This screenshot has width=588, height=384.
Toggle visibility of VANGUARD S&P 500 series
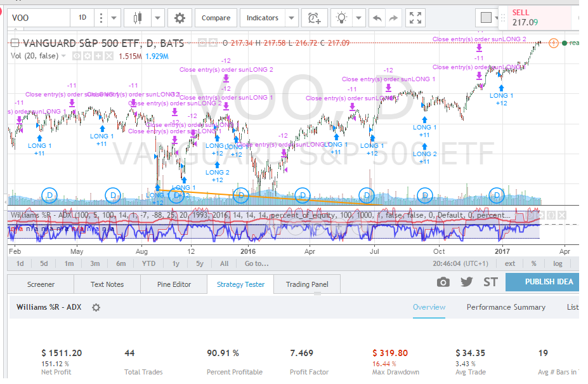tap(202, 43)
